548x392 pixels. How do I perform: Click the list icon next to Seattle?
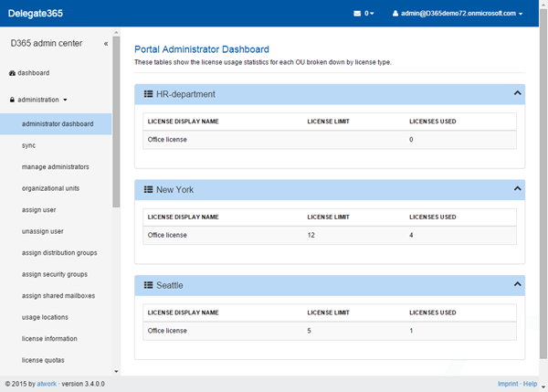pyautogui.click(x=149, y=285)
